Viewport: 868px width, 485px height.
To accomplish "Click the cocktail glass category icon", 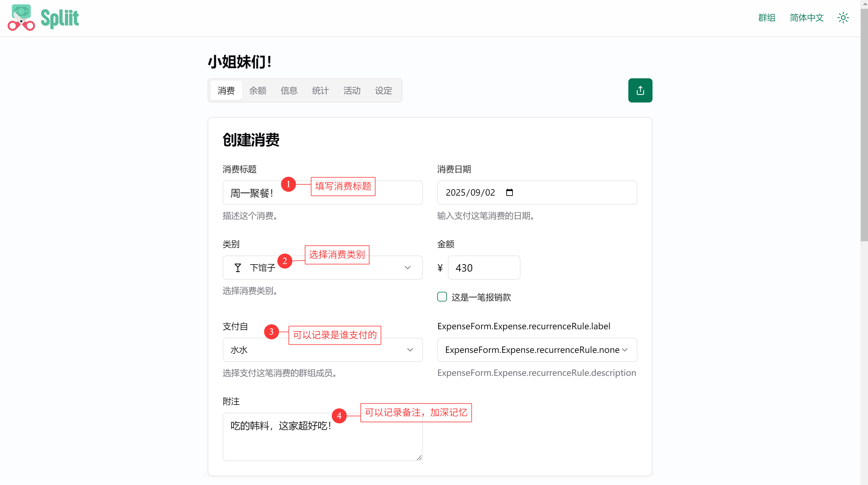I will pos(238,268).
